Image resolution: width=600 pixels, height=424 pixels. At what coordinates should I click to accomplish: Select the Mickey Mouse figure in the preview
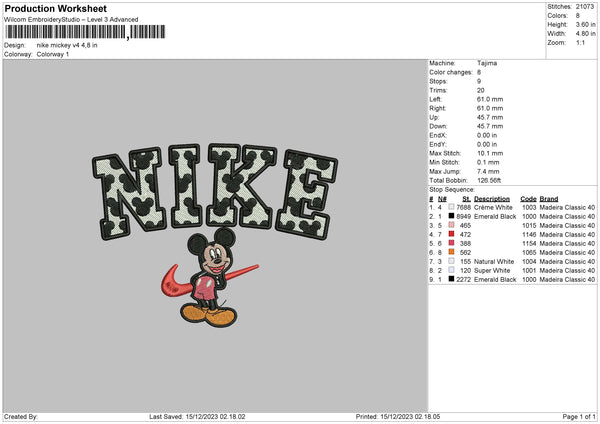210,277
